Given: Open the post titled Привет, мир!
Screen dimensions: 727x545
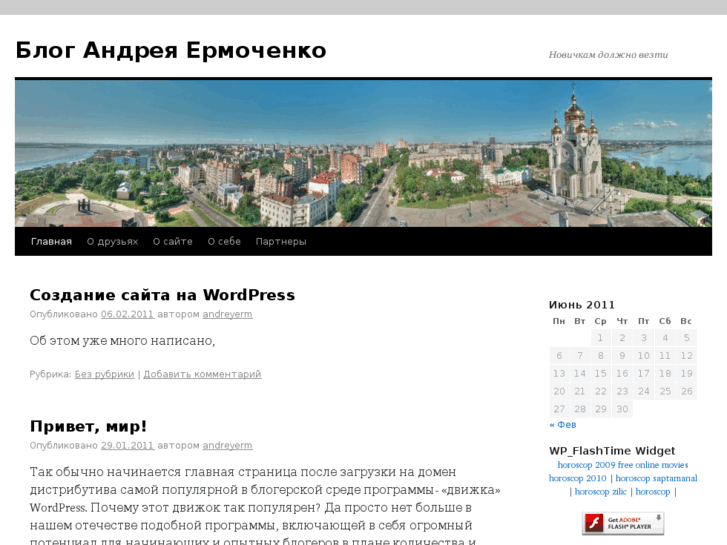Looking at the screenshot, I should pos(88,426).
